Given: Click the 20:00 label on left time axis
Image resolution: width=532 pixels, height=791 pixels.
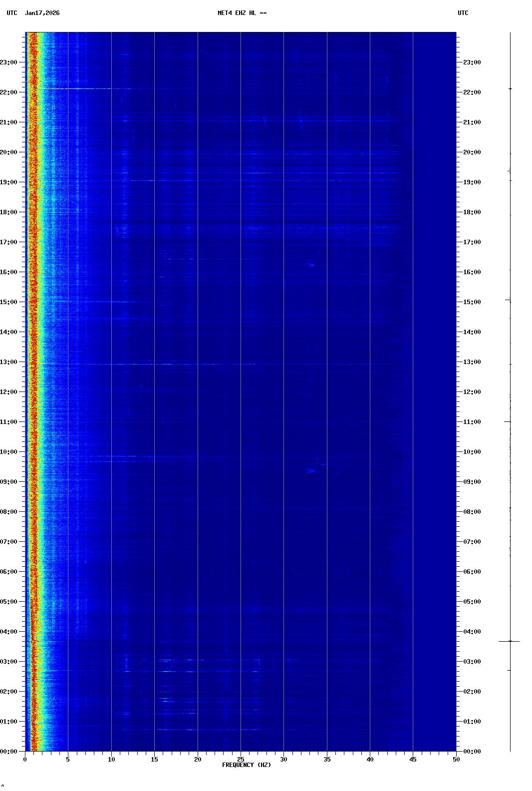Looking at the screenshot, I should click(9, 152).
